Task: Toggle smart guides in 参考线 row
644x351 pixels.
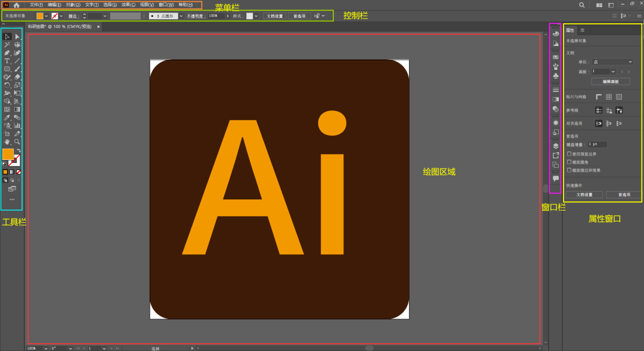Action: [x=619, y=110]
